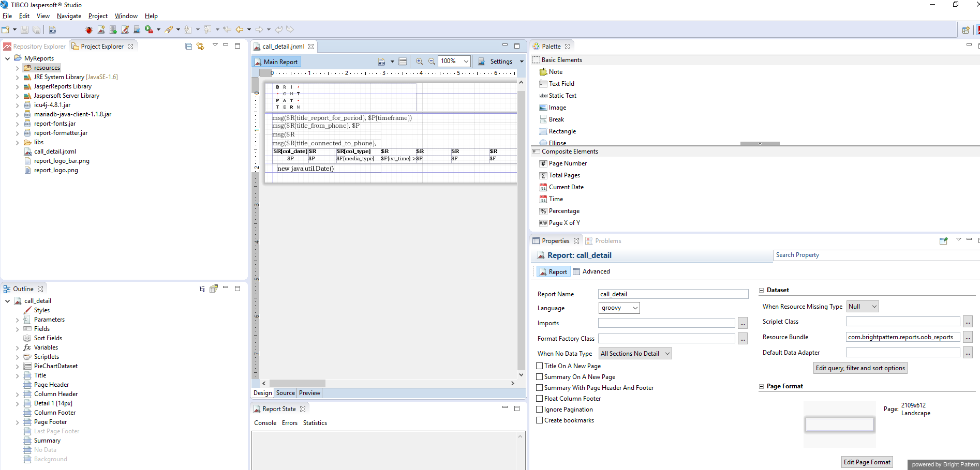This screenshot has width=980, height=470.
Task: Open the File menu
Action: click(7, 16)
